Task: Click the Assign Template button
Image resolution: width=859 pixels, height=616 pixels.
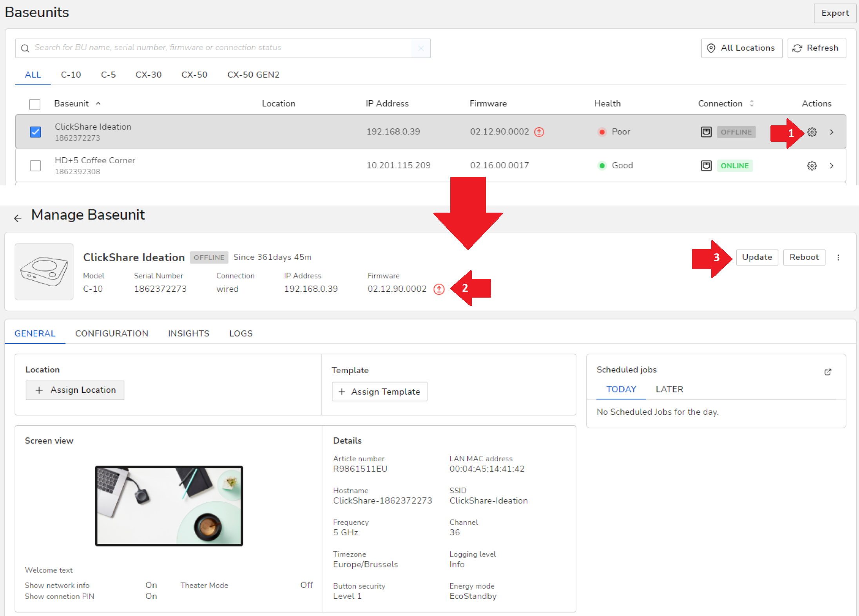Action: [x=379, y=392]
